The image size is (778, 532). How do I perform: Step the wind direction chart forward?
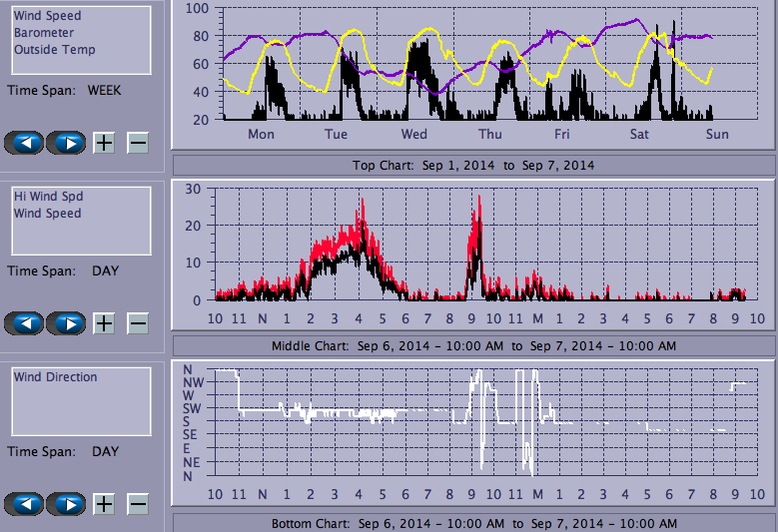point(66,504)
